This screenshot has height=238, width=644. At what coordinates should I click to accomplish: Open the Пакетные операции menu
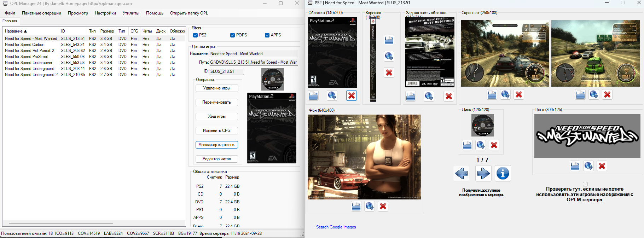click(41, 13)
